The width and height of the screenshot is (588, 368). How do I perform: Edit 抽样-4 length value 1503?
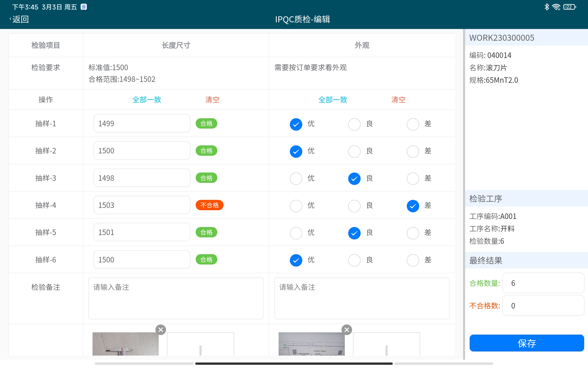click(142, 205)
